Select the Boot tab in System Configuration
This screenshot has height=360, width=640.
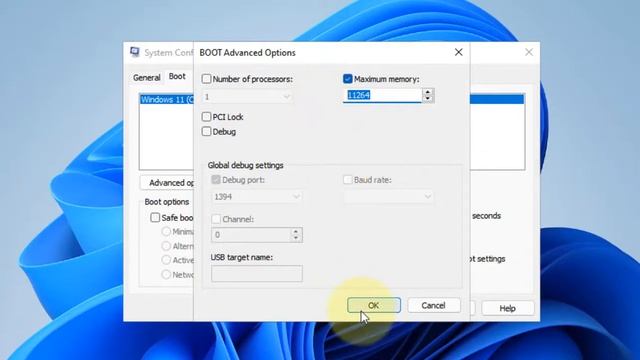coord(177,76)
